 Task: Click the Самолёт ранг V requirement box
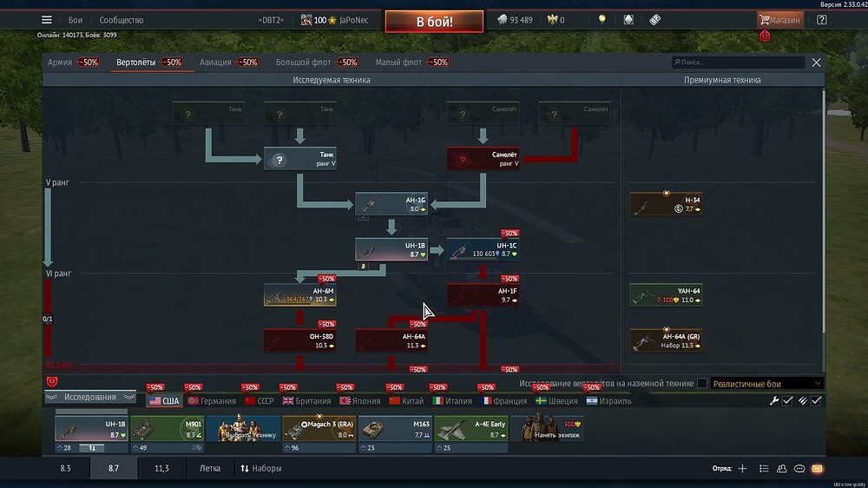click(483, 159)
